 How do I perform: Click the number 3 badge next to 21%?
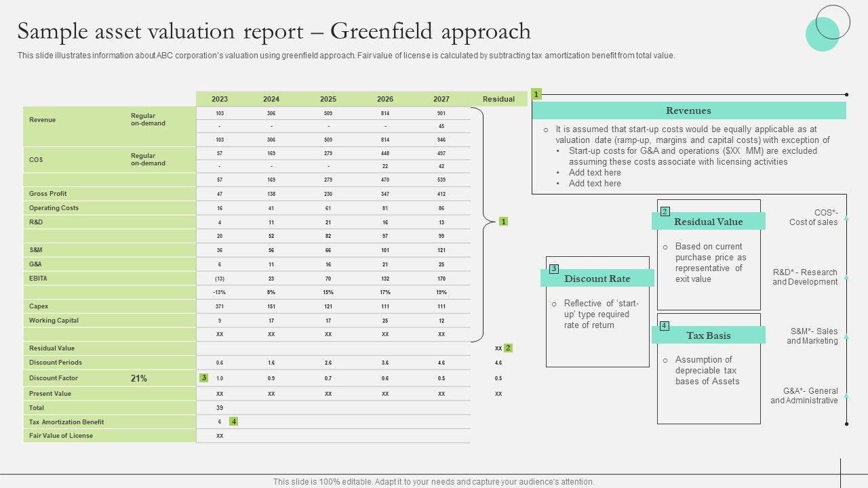(x=203, y=378)
